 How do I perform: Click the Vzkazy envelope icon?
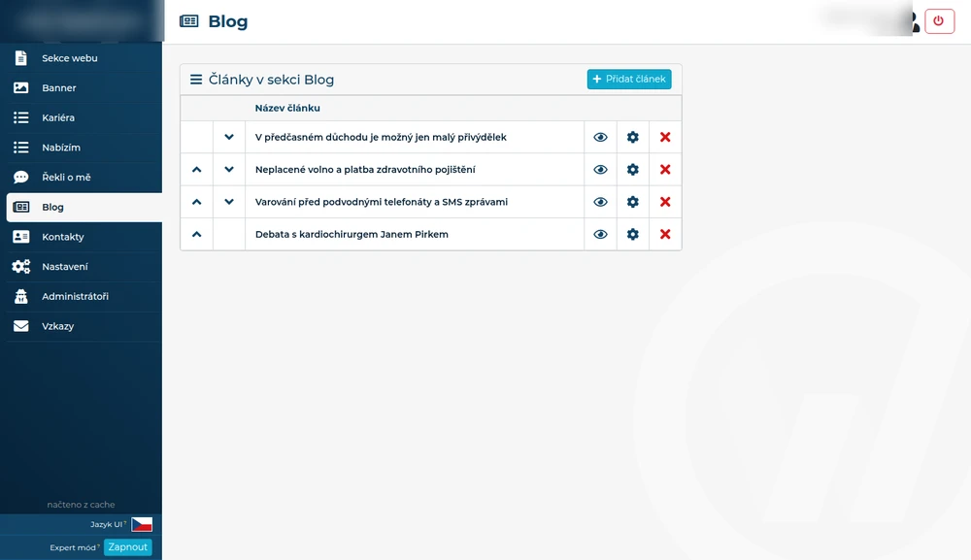coord(21,326)
